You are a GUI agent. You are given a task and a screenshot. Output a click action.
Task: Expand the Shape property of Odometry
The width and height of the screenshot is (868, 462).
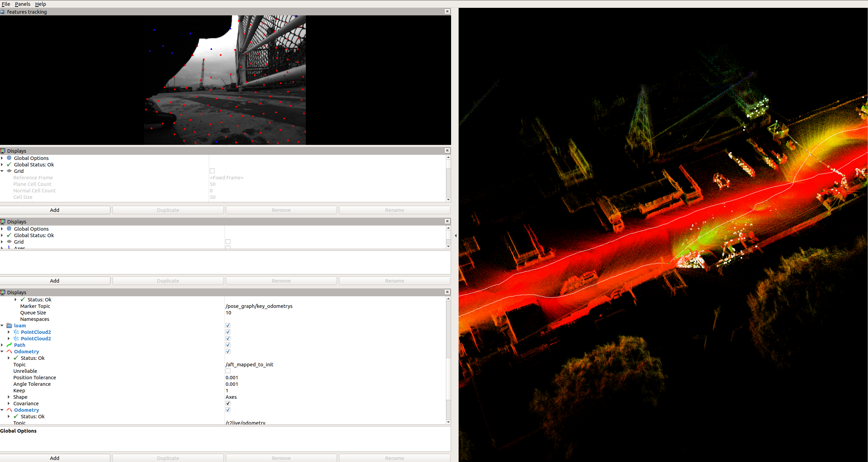tap(9, 397)
